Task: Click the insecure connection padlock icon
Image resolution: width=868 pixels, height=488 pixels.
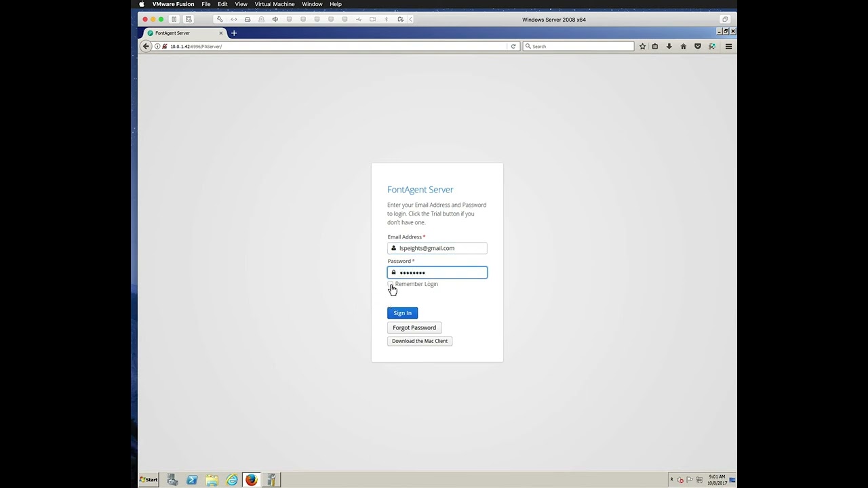Action: [x=164, y=47]
